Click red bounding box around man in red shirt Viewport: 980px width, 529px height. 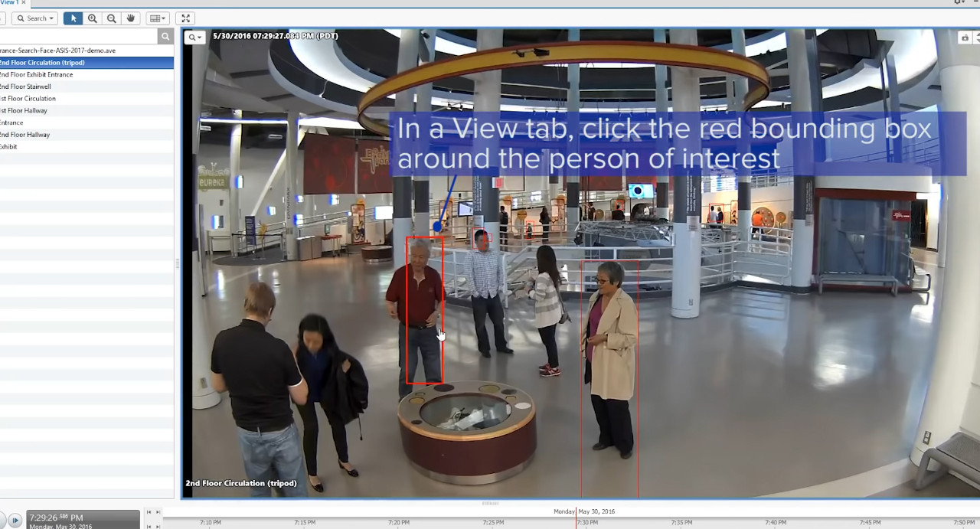(x=424, y=310)
